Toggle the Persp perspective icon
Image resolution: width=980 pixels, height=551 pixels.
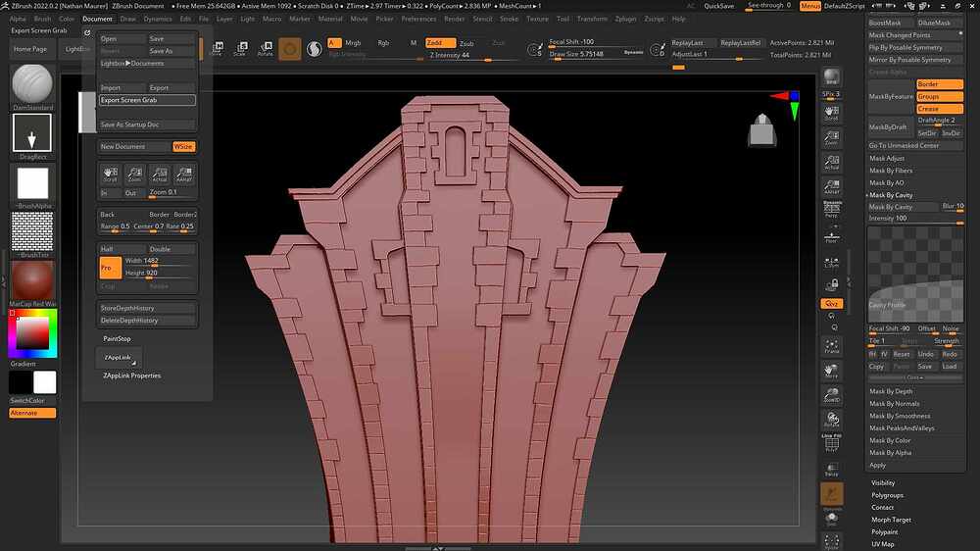point(831,210)
